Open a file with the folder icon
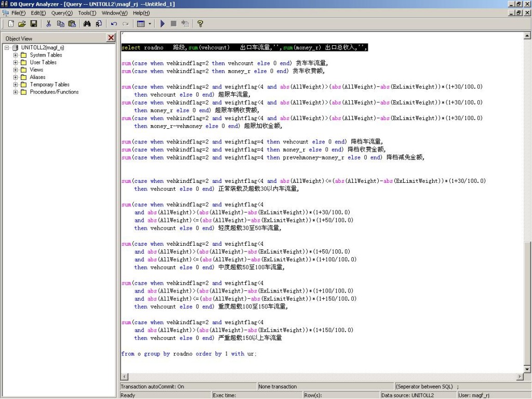 pyautogui.click(x=22, y=24)
